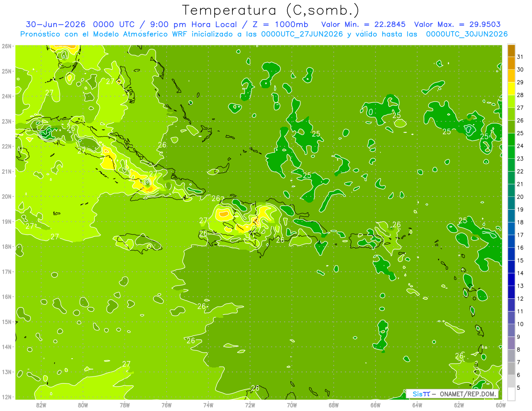Click the legend swatch between 18 and 19
The image size is (532, 411).
511,216
